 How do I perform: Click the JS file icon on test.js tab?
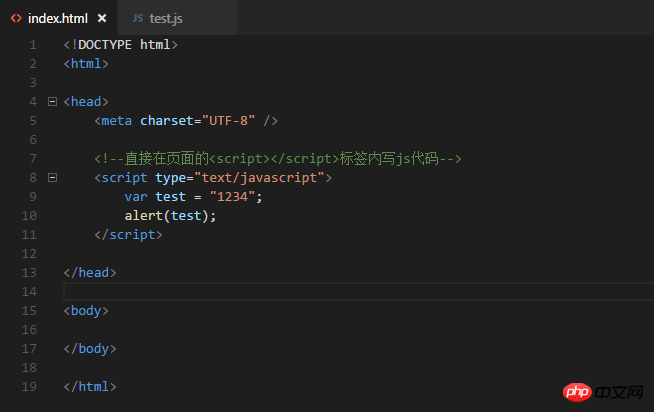pos(138,18)
